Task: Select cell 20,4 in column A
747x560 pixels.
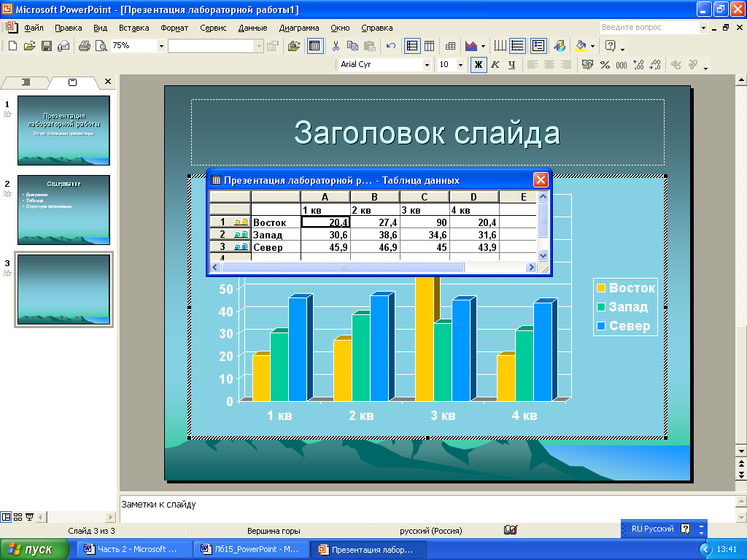Action: (325, 222)
